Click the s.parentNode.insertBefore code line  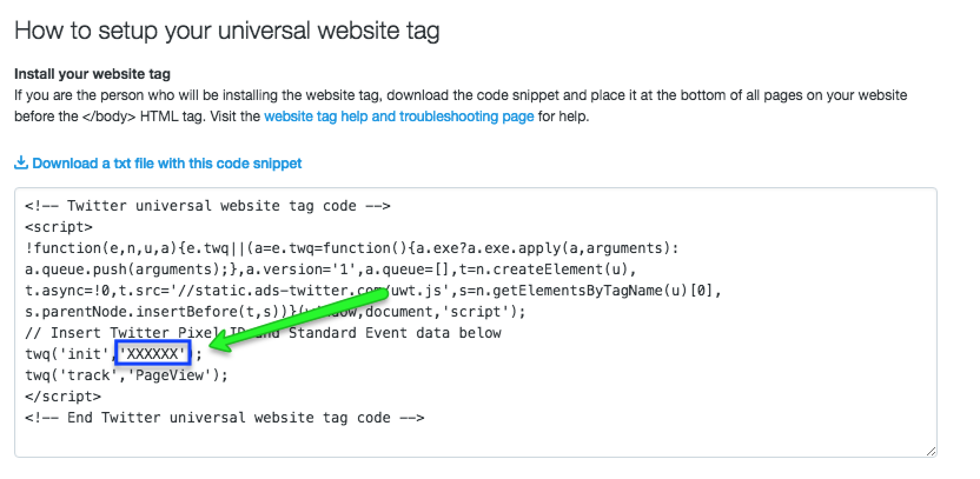point(275,312)
